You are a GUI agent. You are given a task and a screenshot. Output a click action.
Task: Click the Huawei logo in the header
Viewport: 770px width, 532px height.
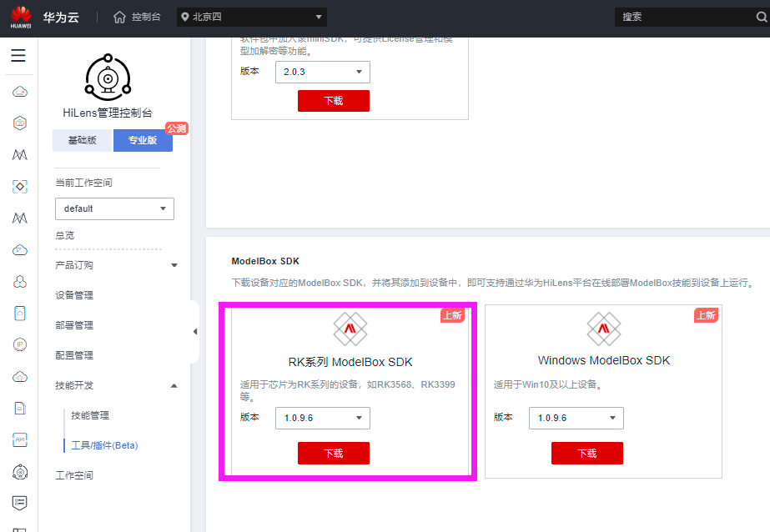pyautogui.click(x=21, y=18)
